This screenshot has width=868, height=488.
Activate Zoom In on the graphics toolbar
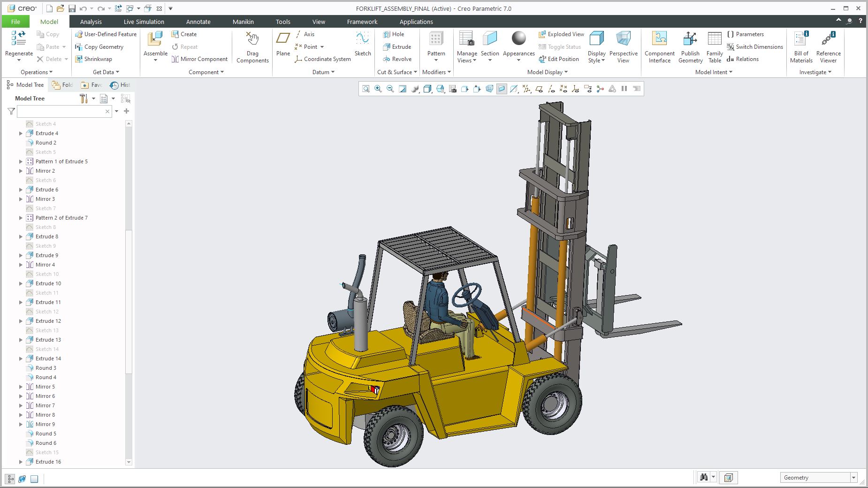[378, 88]
